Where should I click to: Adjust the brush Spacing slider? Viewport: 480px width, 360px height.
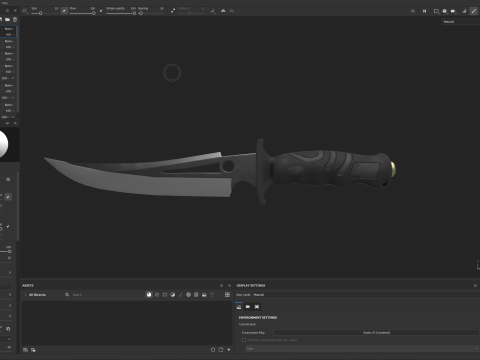point(152,13)
